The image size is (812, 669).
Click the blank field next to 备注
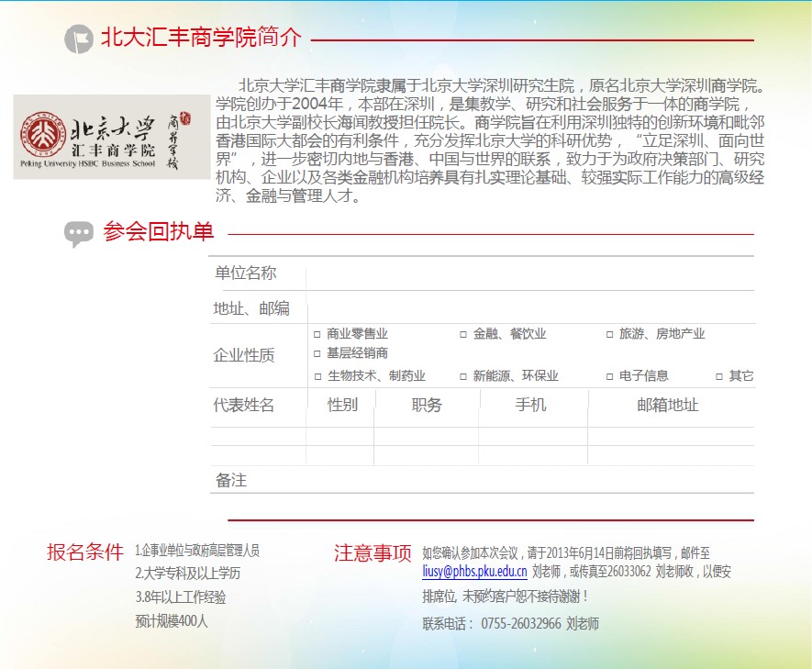pos(502,480)
